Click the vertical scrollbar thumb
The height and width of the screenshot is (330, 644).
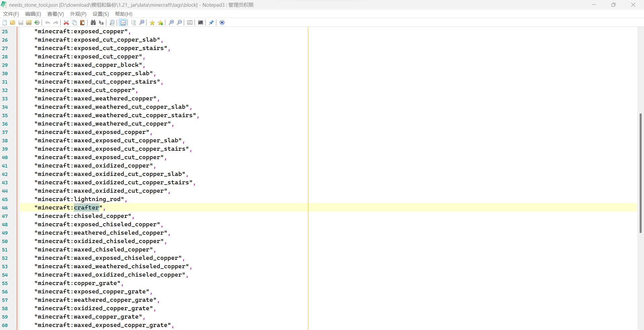coord(640,173)
